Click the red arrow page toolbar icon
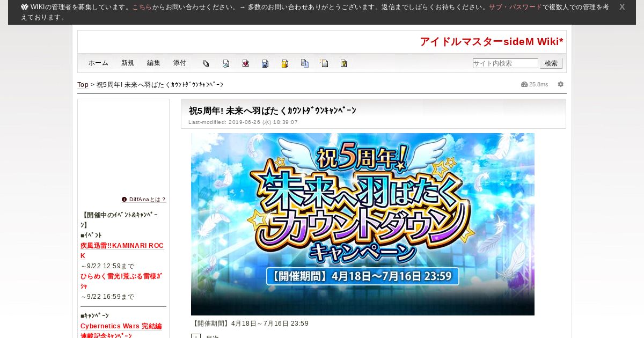Image resolution: width=644 pixels, height=338 pixels. 245,63
